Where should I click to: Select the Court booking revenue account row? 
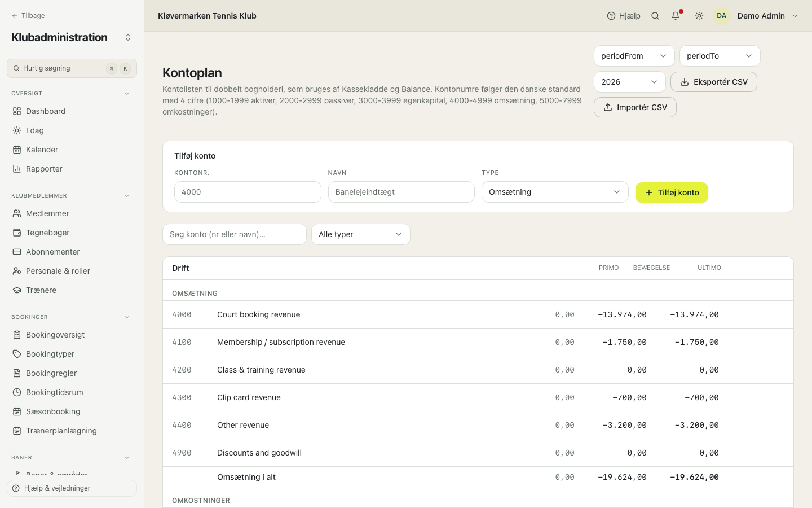[x=478, y=314]
